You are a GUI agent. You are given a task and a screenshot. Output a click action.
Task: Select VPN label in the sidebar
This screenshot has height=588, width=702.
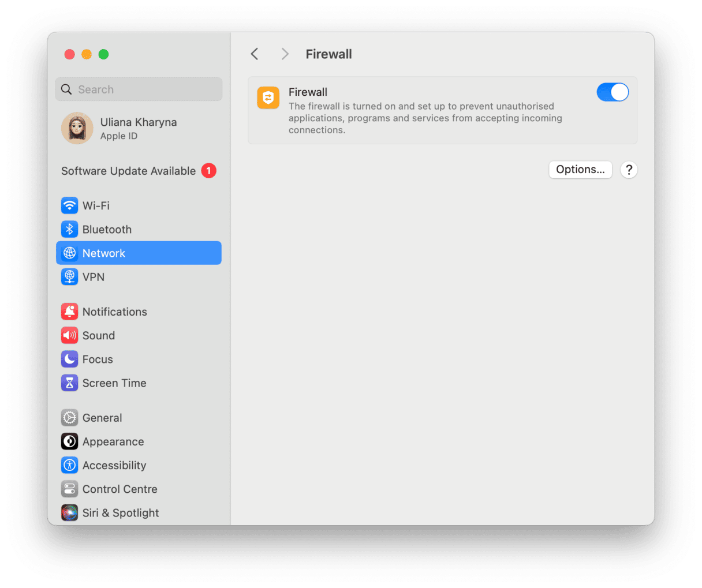pyautogui.click(x=94, y=277)
